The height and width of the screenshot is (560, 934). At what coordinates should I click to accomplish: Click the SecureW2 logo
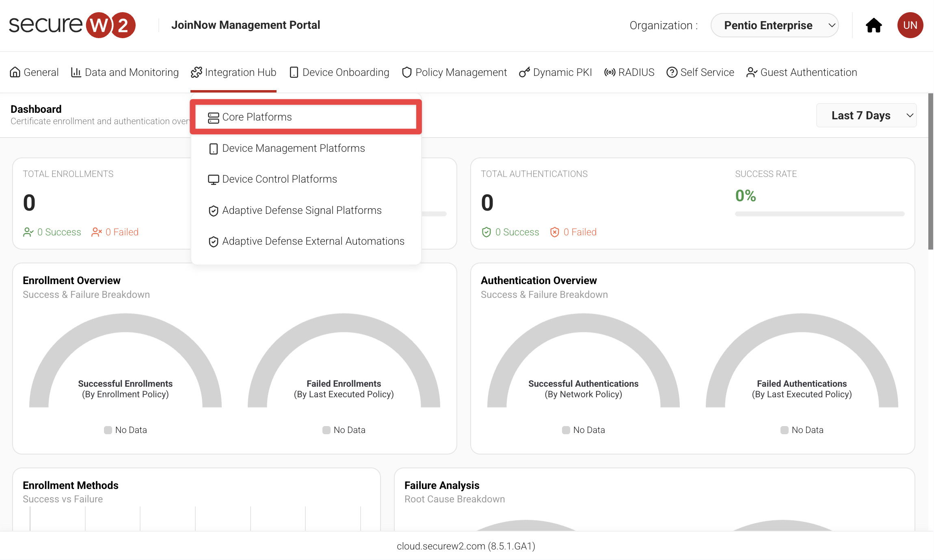[72, 25]
